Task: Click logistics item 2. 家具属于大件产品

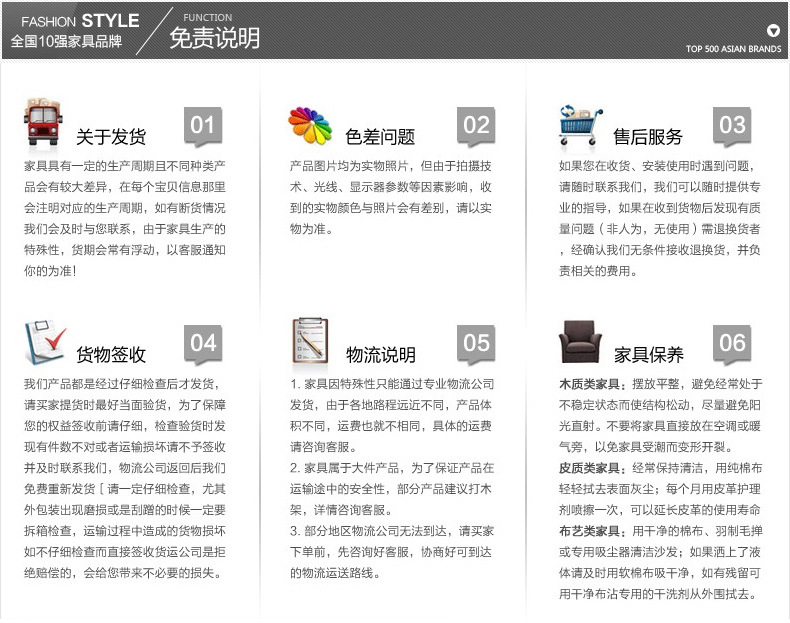Action: pos(391,468)
